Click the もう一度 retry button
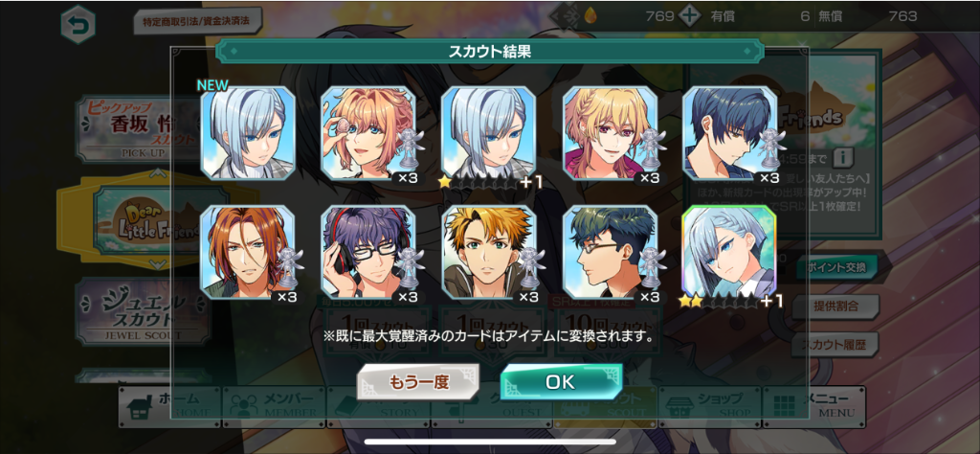The image size is (980, 454). coord(418,381)
